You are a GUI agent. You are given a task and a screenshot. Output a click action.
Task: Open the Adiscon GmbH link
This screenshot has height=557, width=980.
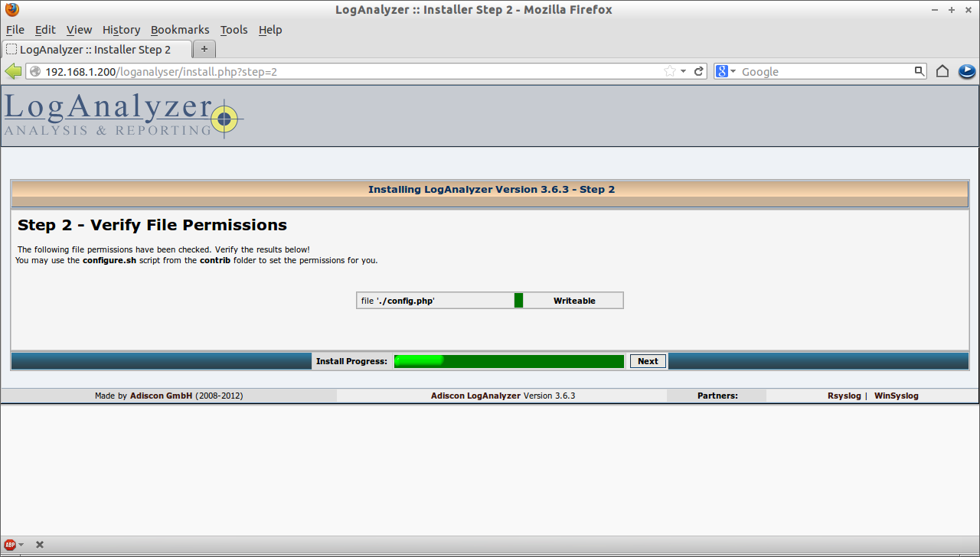160,396
